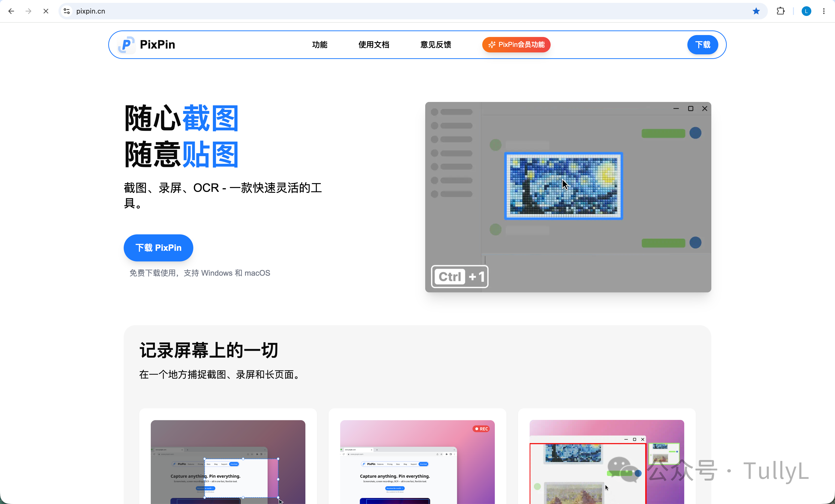
Task: Click maximize icon in demo window
Action: [x=691, y=108]
